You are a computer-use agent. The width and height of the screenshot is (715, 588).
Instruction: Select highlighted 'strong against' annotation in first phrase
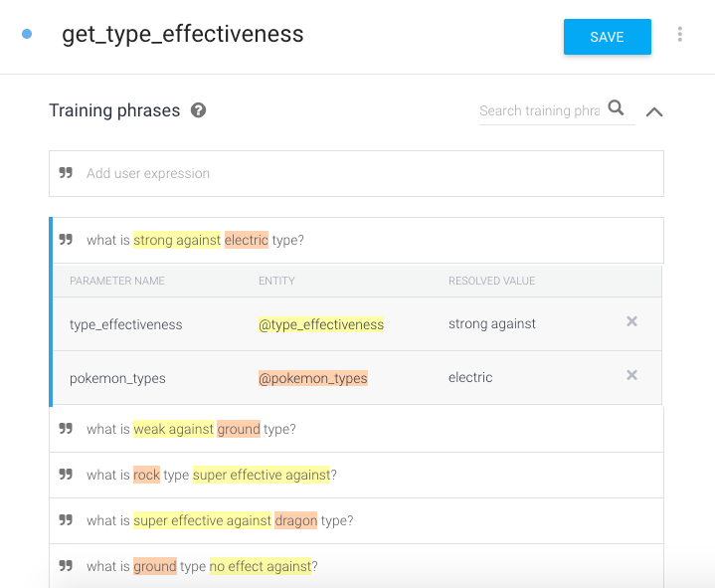[177, 240]
